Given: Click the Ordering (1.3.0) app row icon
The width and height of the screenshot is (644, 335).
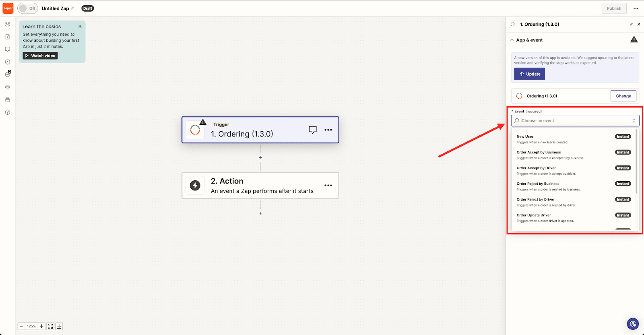Looking at the screenshot, I should (519, 96).
